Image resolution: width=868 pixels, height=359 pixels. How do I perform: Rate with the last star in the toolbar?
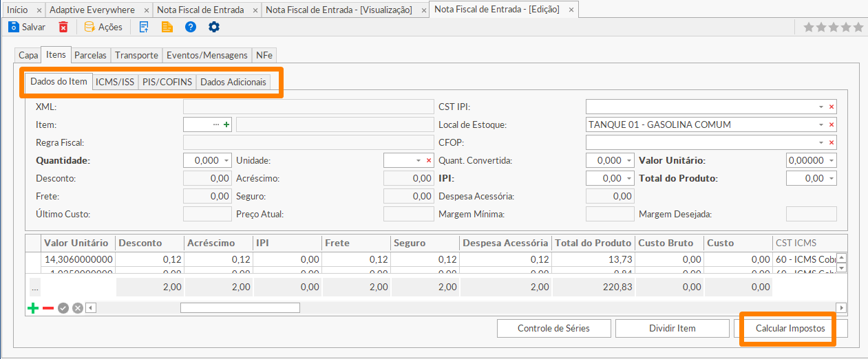tap(858, 27)
